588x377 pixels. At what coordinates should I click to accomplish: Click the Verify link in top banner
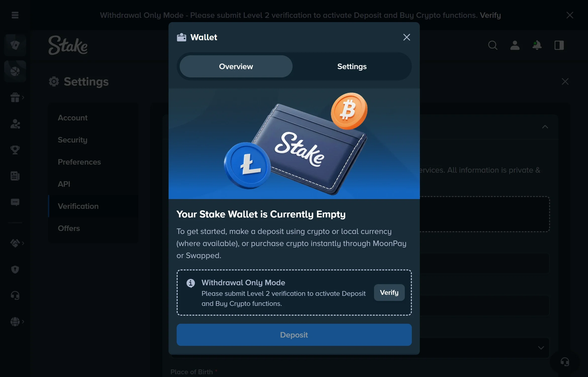490,15
